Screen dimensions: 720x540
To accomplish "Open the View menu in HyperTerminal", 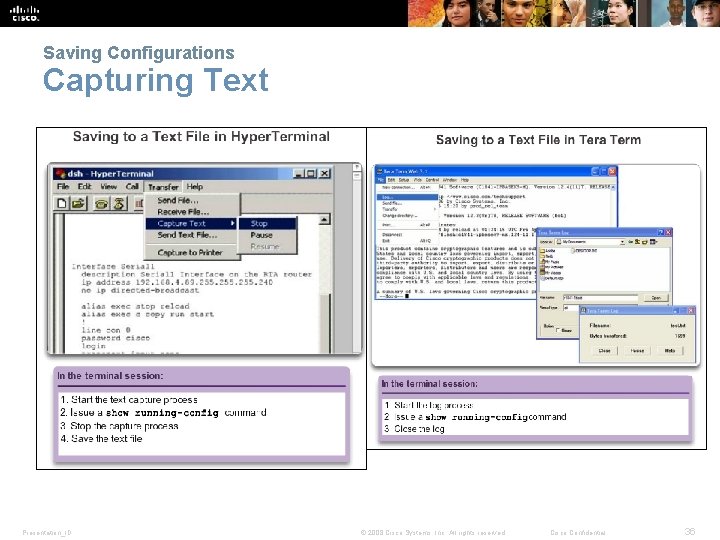I will tap(108, 186).
